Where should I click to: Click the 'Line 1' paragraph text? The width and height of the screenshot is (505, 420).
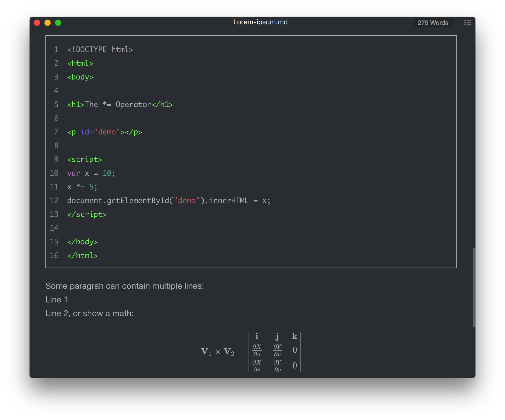(x=57, y=300)
